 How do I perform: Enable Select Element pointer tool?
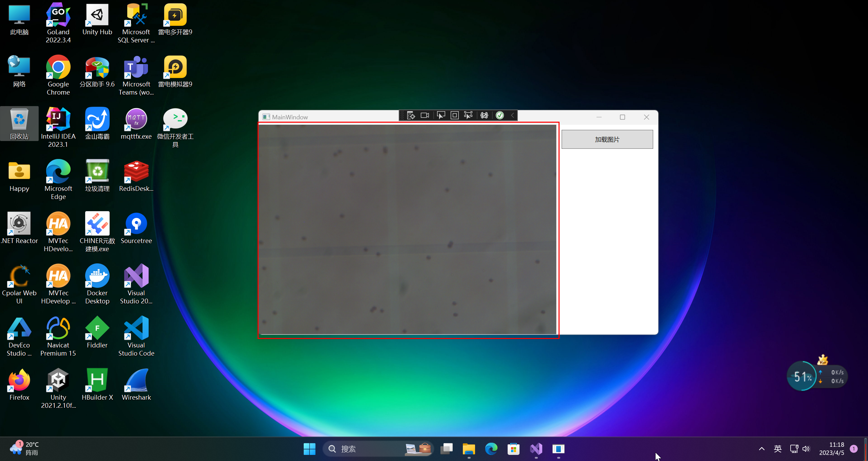(x=440, y=116)
